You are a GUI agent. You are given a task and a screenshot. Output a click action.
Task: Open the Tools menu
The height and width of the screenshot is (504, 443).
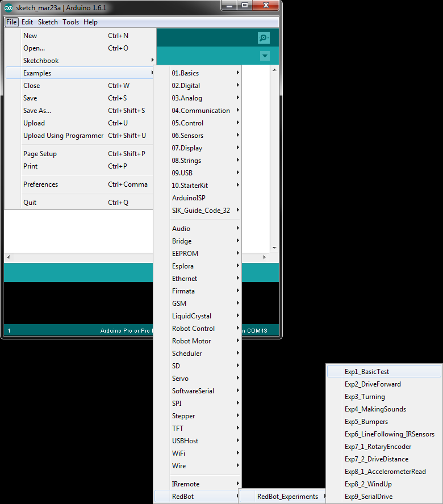pyautogui.click(x=71, y=22)
